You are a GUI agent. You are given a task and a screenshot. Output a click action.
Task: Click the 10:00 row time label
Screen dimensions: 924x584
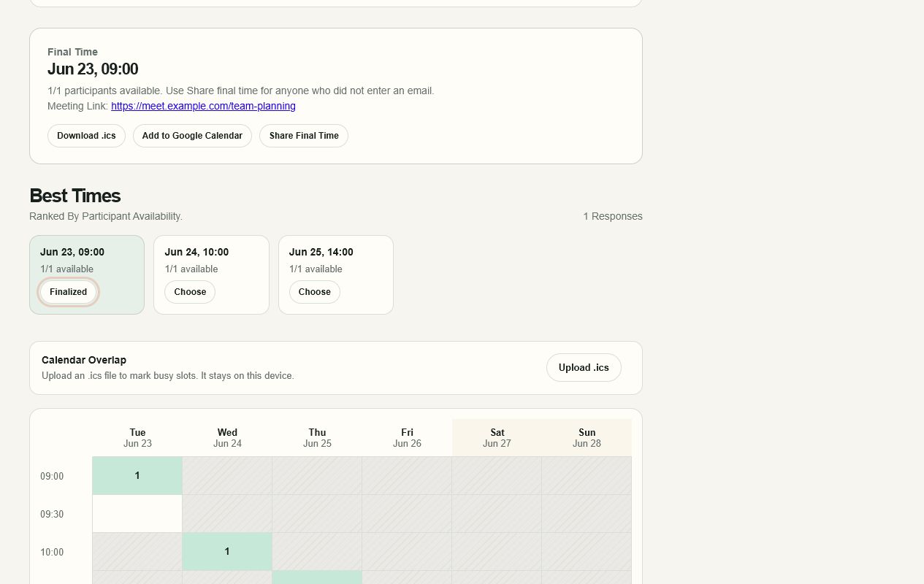[52, 553]
